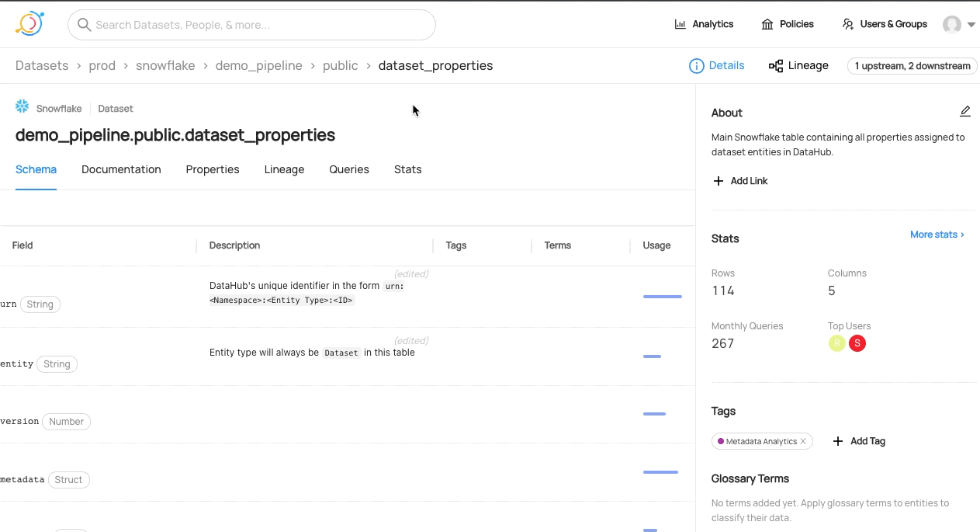This screenshot has height=532, width=980.
Task: Click the 1 upstream, 2 downstream badge
Action: pyautogui.click(x=912, y=66)
